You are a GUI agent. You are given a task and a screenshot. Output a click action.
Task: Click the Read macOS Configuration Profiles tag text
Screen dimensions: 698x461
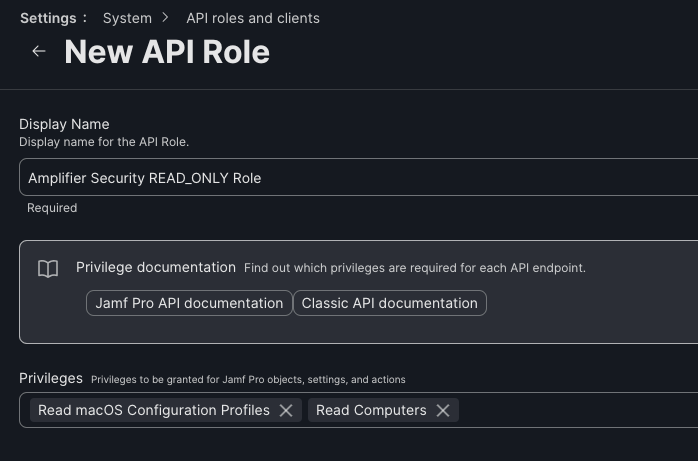154,410
